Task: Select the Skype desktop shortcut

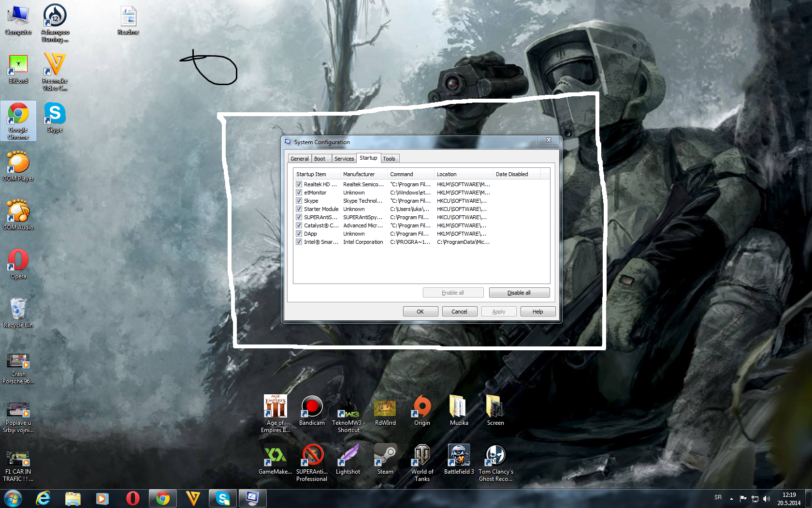Action: (x=55, y=118)
